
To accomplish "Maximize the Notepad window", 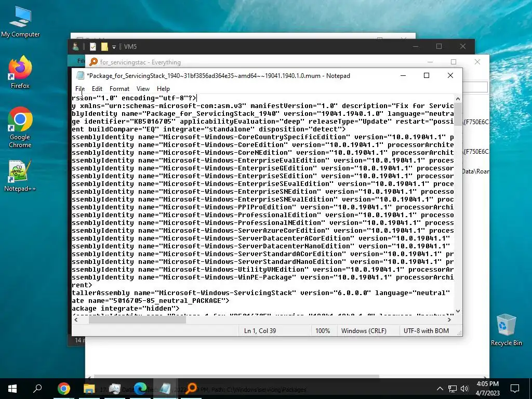I will (x=427, y=76).
